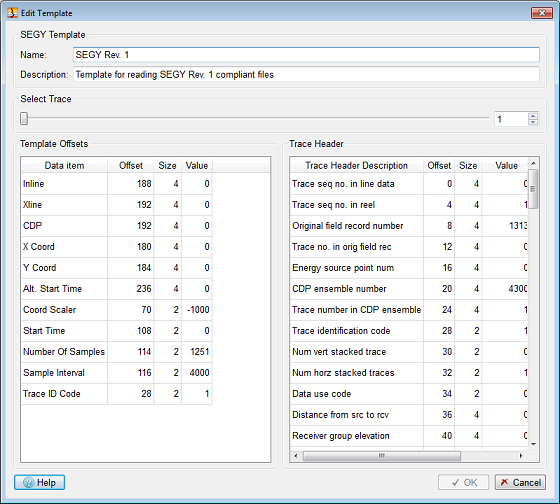The height and width of the screenshot is (504, 560).
Task: Select Trace no. in orig field rec
Action: point(409,247)
